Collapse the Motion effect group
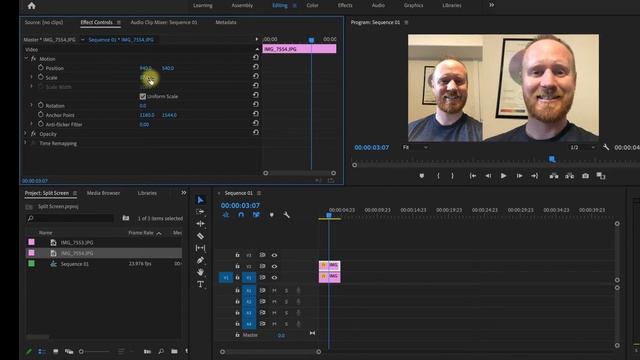This screenshot has height=360, width=640. pos(26,59)
